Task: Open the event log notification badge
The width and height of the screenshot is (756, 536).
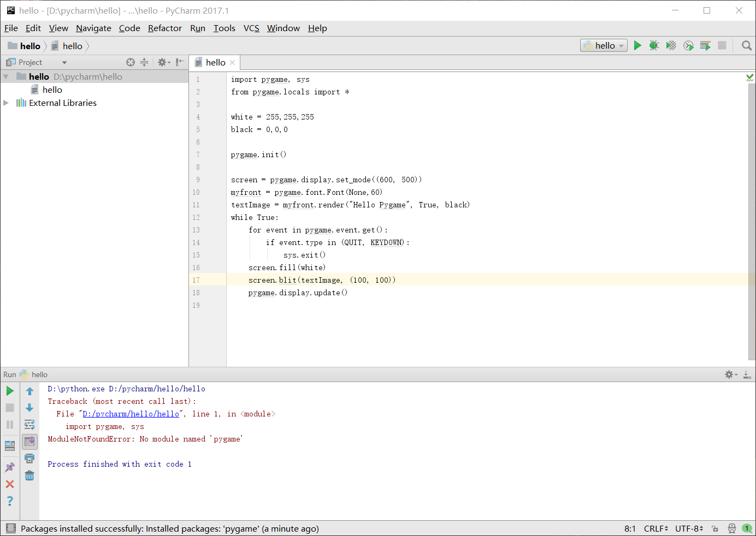Action: tap(747, 528)
